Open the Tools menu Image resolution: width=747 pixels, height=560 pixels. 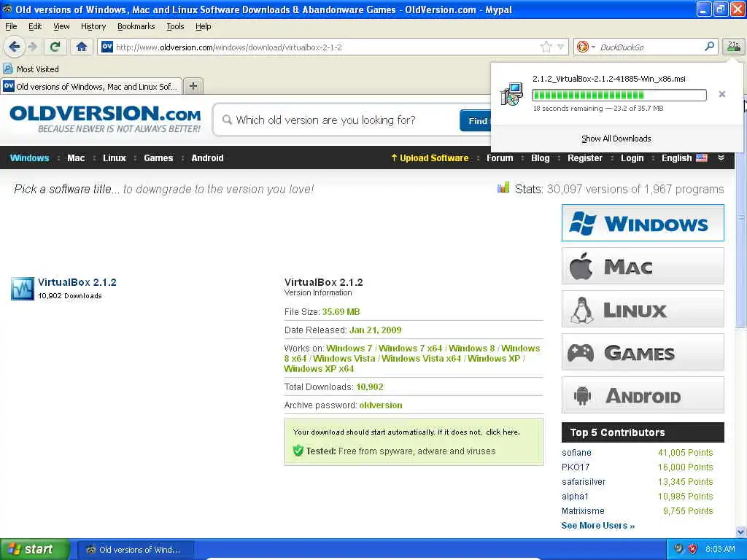coord(175,26)
